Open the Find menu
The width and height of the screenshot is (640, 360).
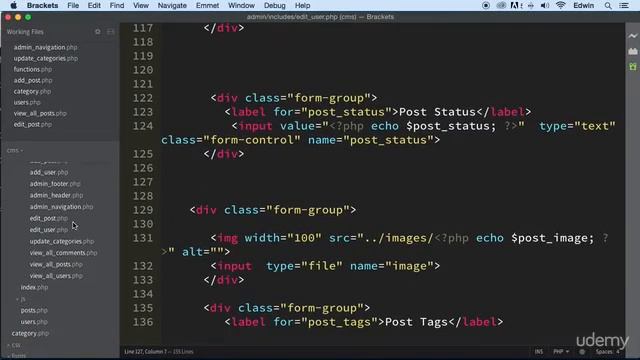(x=117, y=5)
